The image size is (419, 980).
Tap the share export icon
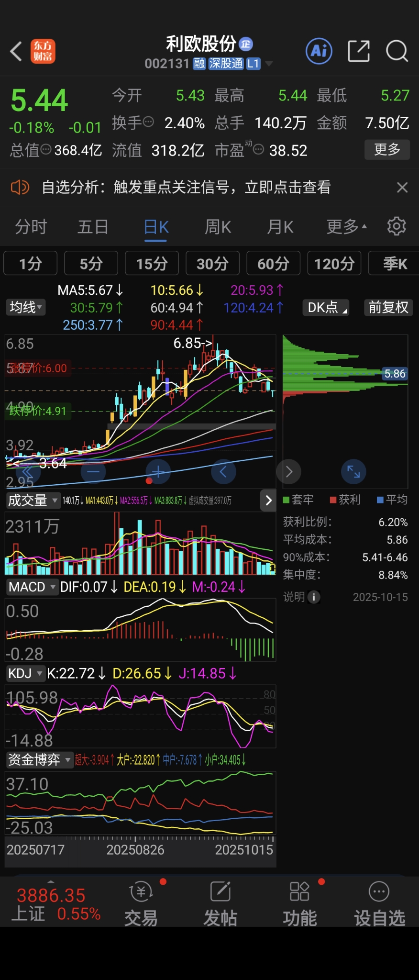pyautogui.click(x=359, y=51)
